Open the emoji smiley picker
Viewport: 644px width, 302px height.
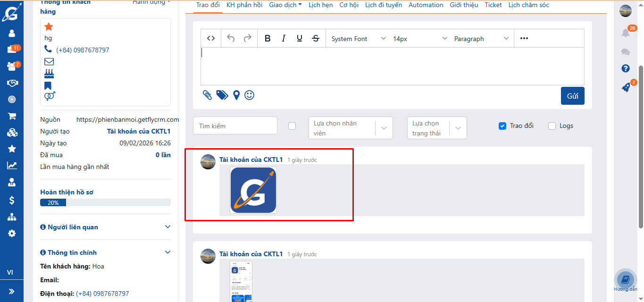click(249, 95)
